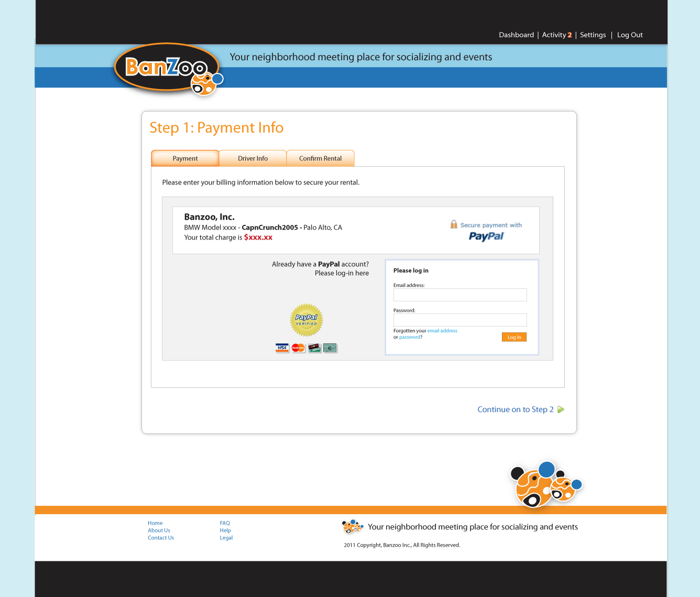Open Settings from the top navigation

(x=593, y=35)
